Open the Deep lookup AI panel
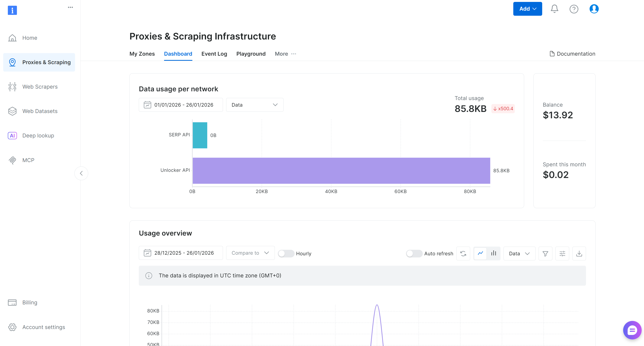The image size is (644, 346). [x=38, y=135]
